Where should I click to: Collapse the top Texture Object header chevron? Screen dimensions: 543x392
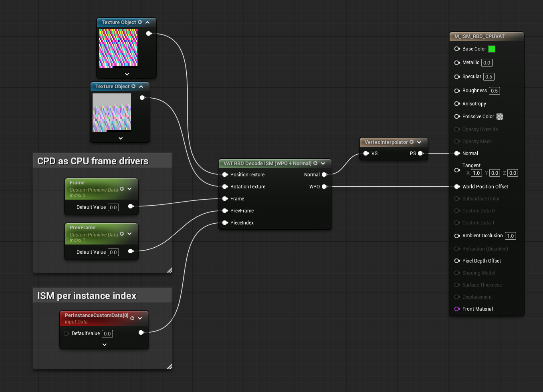coord(147,22)
